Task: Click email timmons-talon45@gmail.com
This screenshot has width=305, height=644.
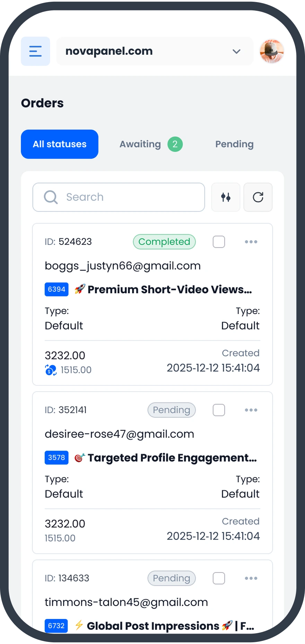Action: click(x=126, y=602)
